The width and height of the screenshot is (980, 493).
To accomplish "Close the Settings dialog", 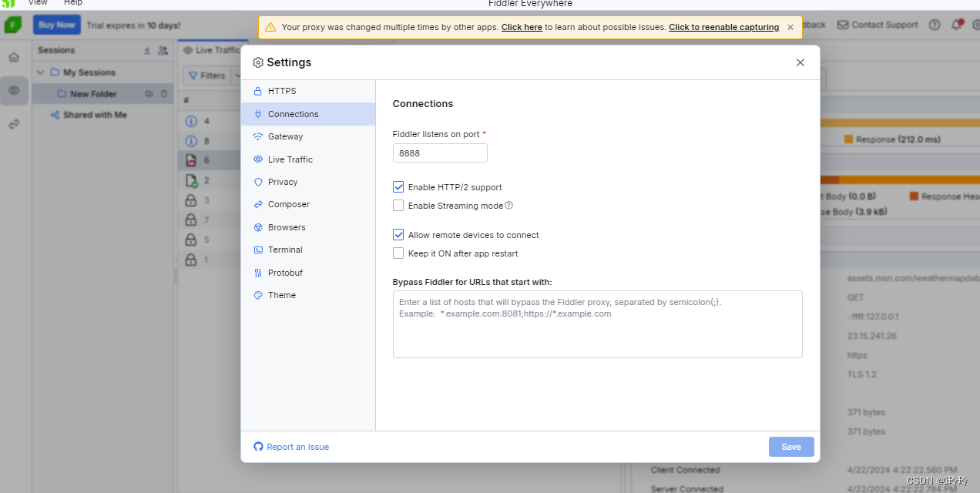I will 800,62.
